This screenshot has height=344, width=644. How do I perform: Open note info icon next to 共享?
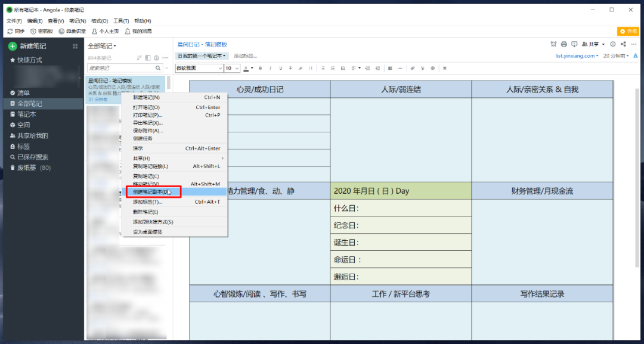612,44
